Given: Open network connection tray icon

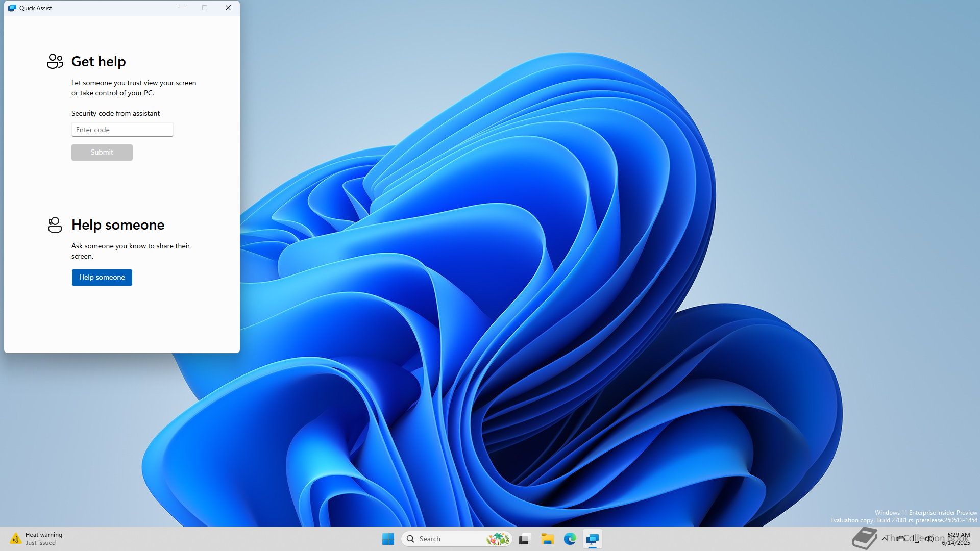Looking at the screenshot, I should point(917,538).
